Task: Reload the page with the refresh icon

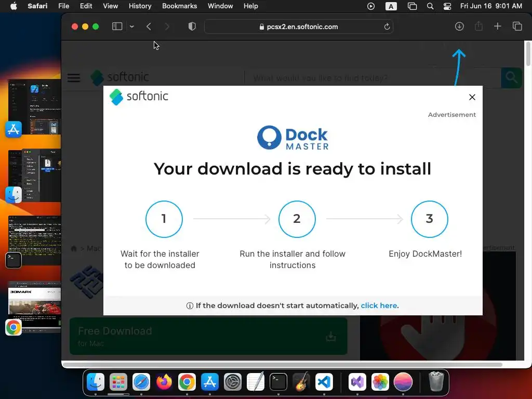Action: click(x=387, y=26)
